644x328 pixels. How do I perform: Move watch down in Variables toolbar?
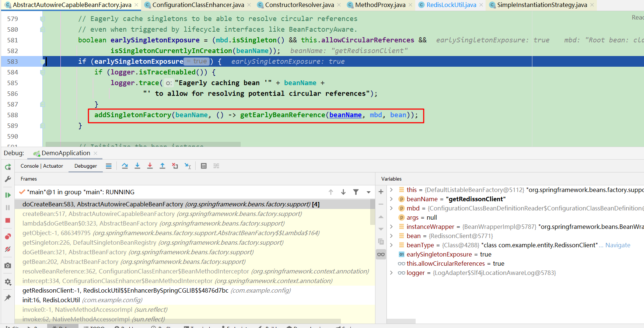click(381, 229)
